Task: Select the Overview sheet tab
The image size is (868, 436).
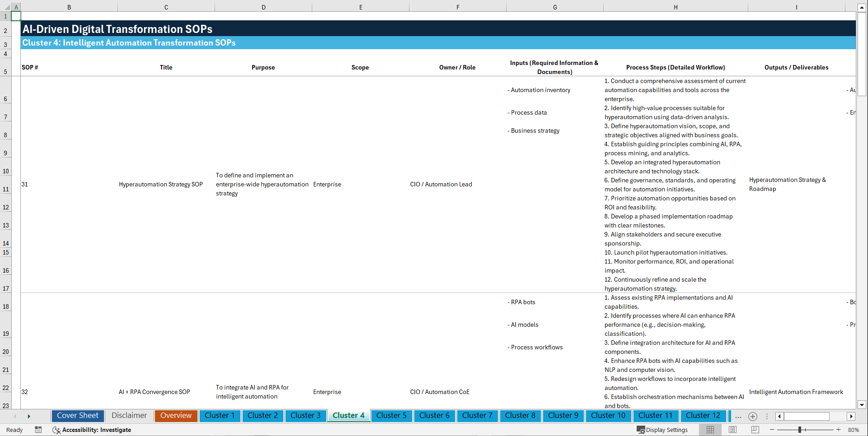Action: [176, 416]
